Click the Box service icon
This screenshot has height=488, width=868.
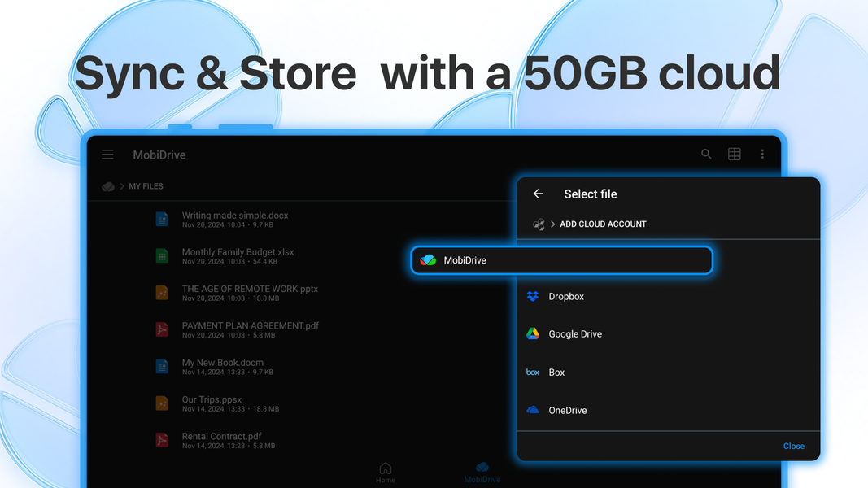pyautogui.click(x=532, y=372)
